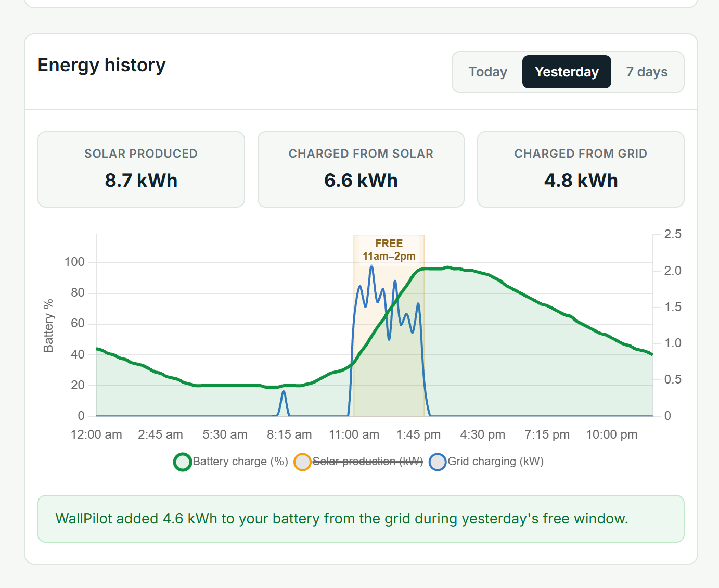Switch to the Today tab

(x=487, y=72)
